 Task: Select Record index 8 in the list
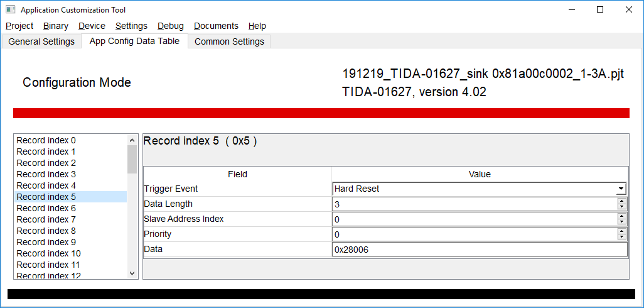pos(71,231)
